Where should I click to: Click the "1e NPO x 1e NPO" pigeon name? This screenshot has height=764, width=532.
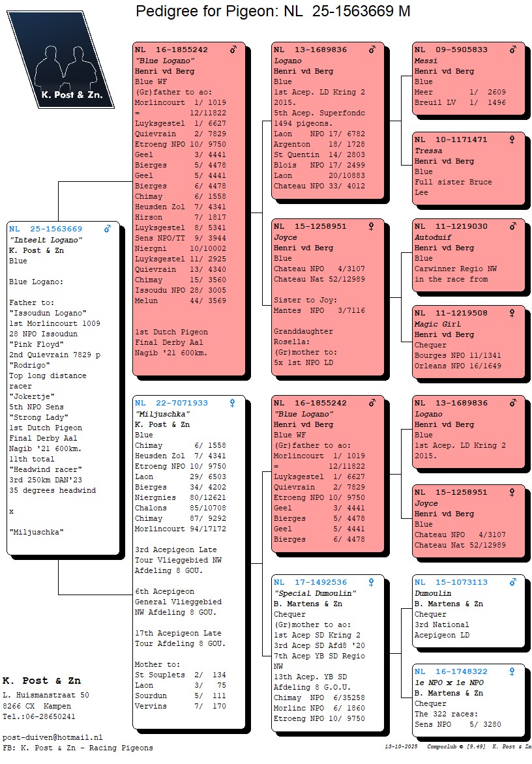coord(449,683)
